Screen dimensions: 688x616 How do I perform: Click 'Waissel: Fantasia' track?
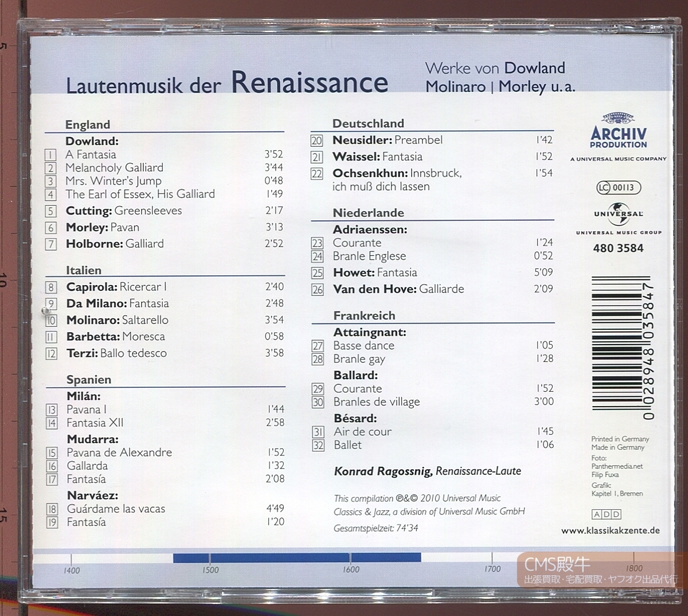click(x=377, y=157)
